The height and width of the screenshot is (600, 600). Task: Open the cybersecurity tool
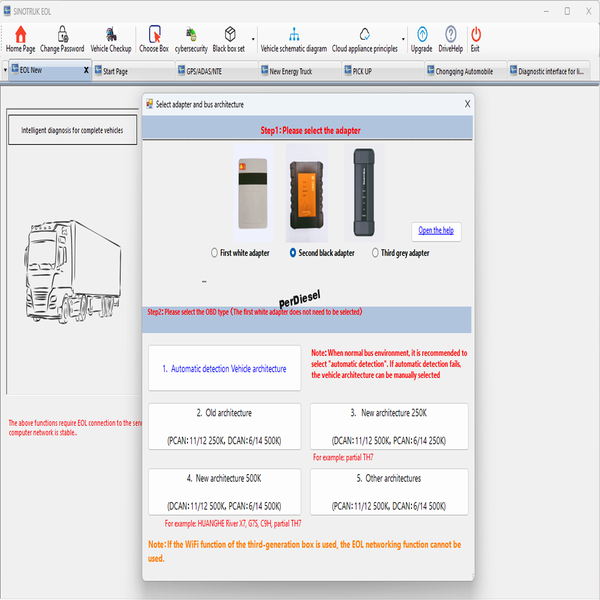click(x=191, y=38)
